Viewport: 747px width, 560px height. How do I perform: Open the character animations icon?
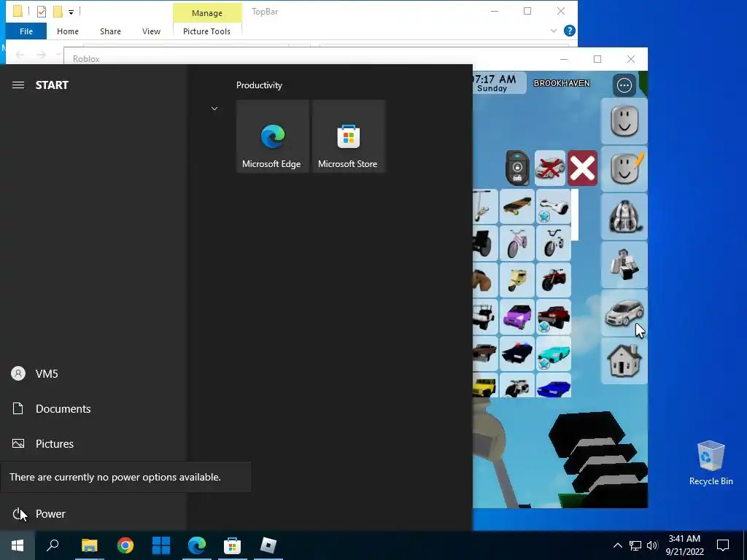(624, 264)
